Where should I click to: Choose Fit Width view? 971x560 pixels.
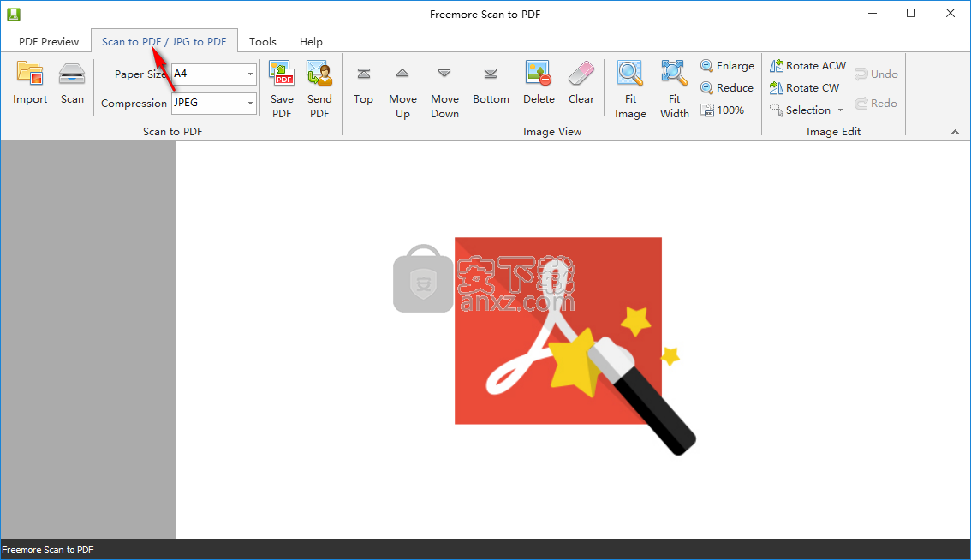pos(675,90)
